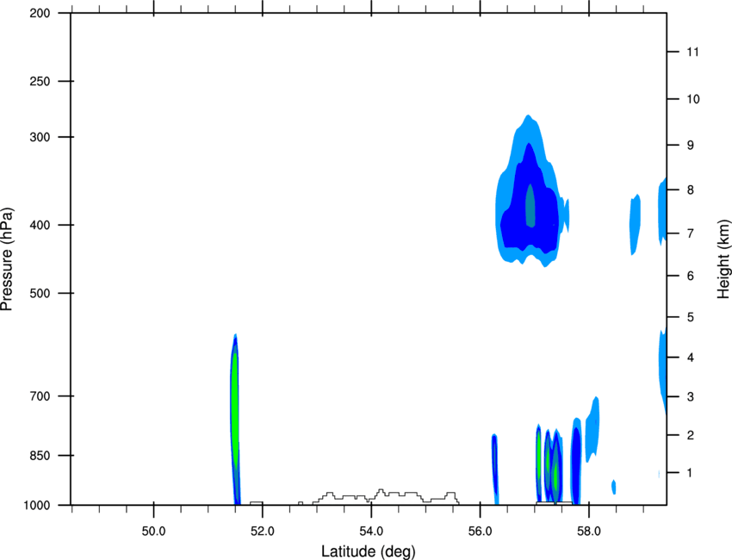Viewport: 732px width, 560px height.
Task: Pick the 9 km height label
Action: (x=691, y=146)
